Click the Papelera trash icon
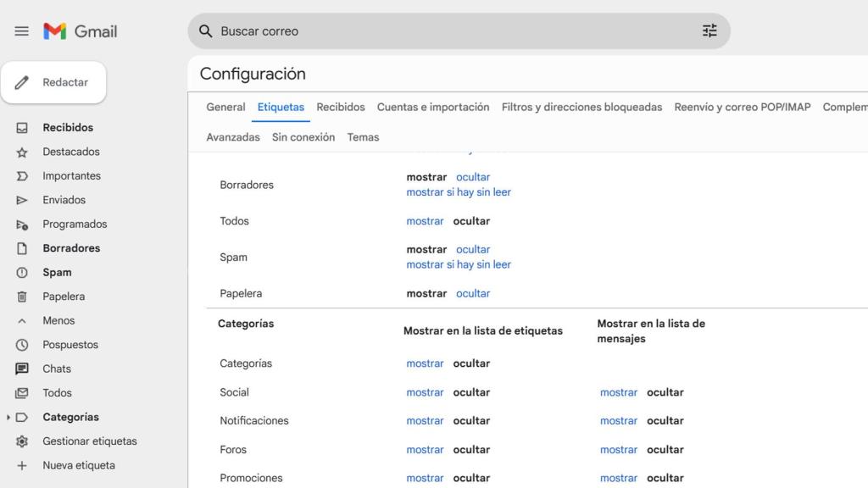 pos(21,297)
